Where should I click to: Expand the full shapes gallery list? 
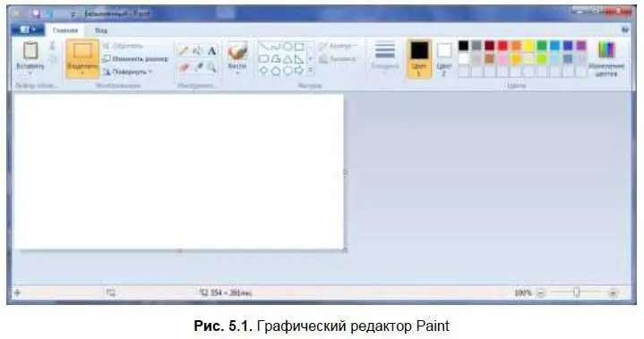(x=311, y=72)
